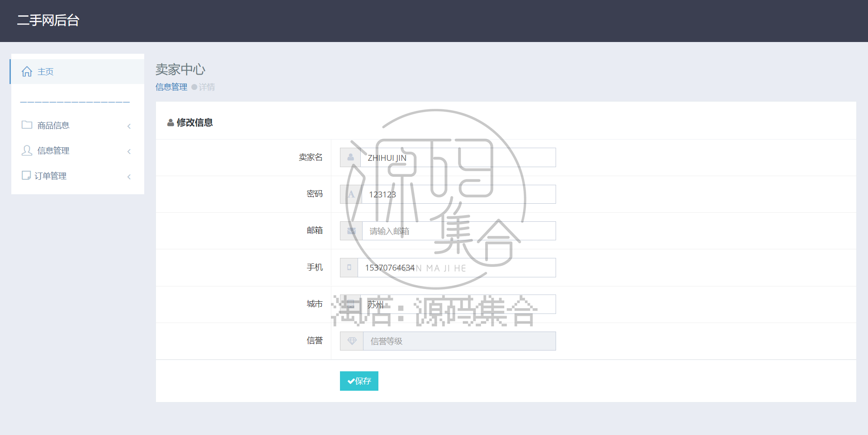Click the building icon in 城市 field
868x435 pixels.
(350, 304)
